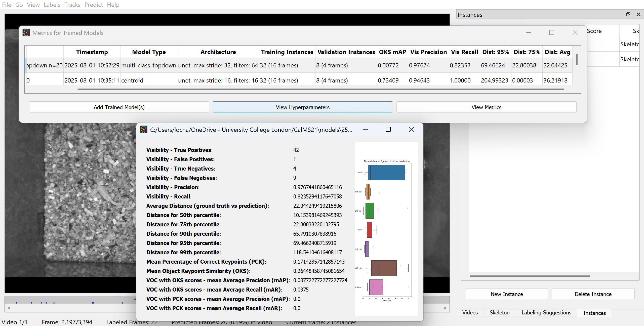
Task: Float the Instances dock panel
Action: [x=628, y=14]
